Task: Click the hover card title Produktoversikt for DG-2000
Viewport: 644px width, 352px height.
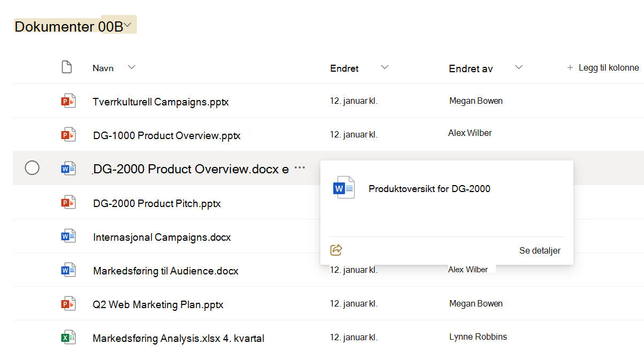Action: coord(430,188)
